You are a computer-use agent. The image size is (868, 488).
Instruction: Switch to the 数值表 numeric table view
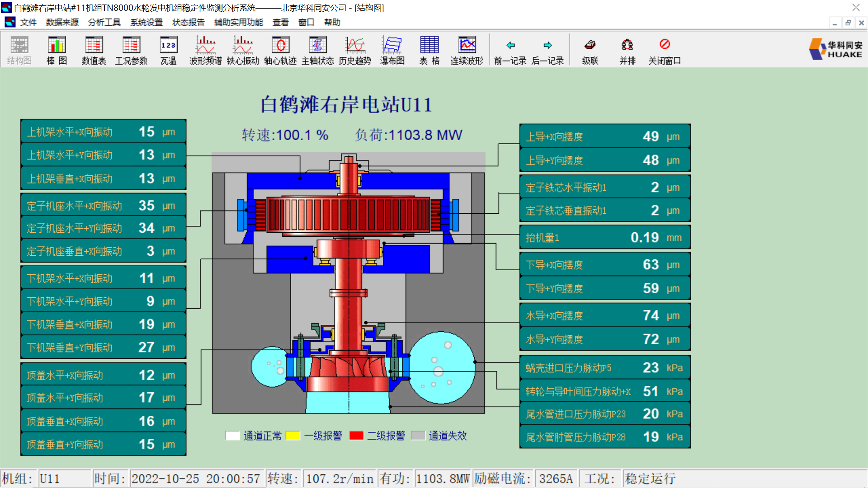94,50
